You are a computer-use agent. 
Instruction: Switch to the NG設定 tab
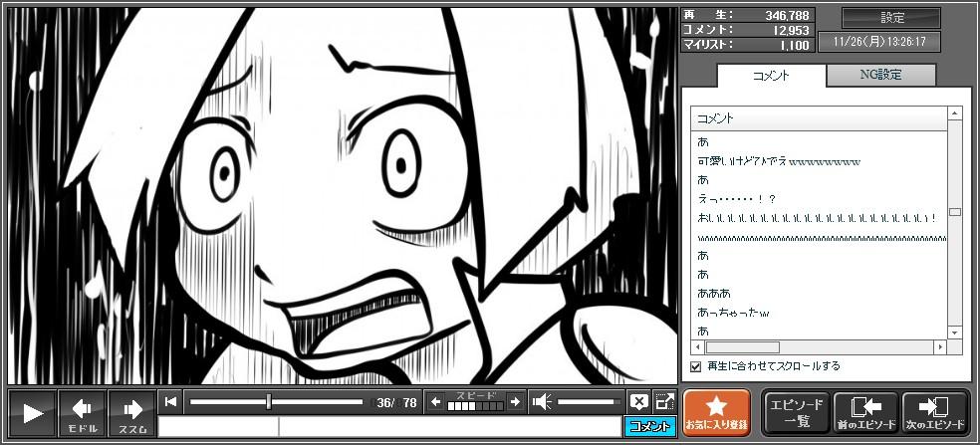pos(880,75)
